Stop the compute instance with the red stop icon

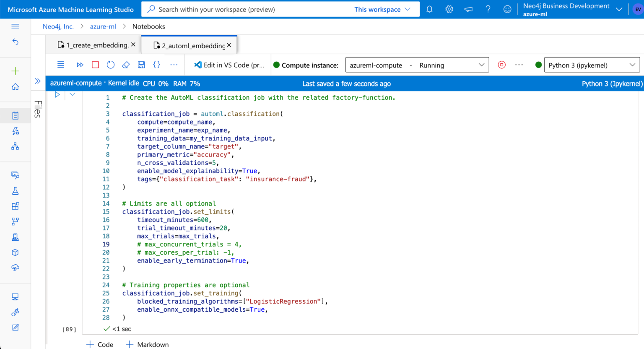(x=502, y=65)
